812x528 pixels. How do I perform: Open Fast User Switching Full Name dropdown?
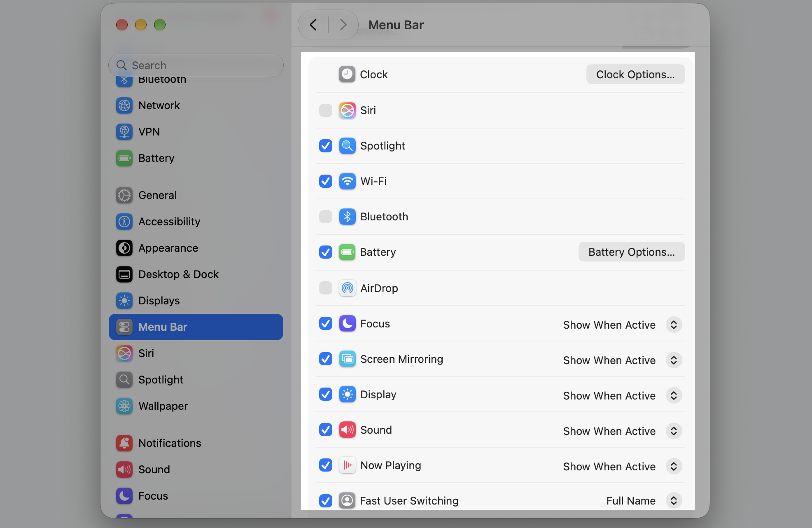click(644, 501)
